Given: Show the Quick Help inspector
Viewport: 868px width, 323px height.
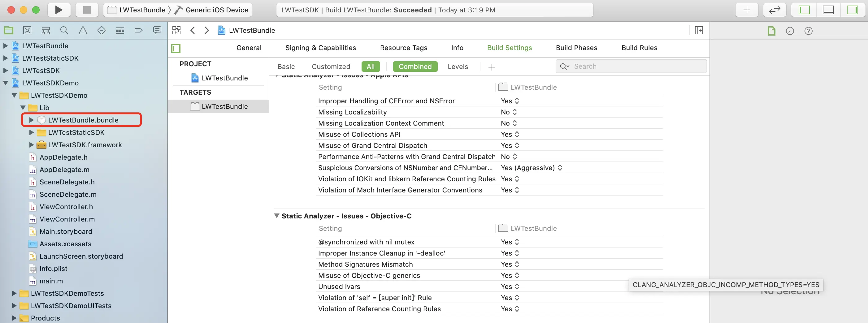Looking at the screenshot, I should pyautogui.click(x=808, y=31).
